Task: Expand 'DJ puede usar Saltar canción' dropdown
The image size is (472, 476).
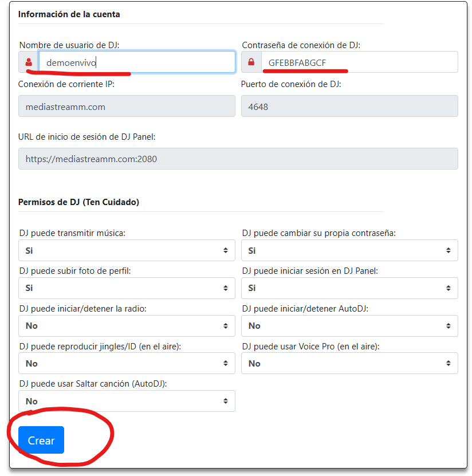Action: click(127, 402)
